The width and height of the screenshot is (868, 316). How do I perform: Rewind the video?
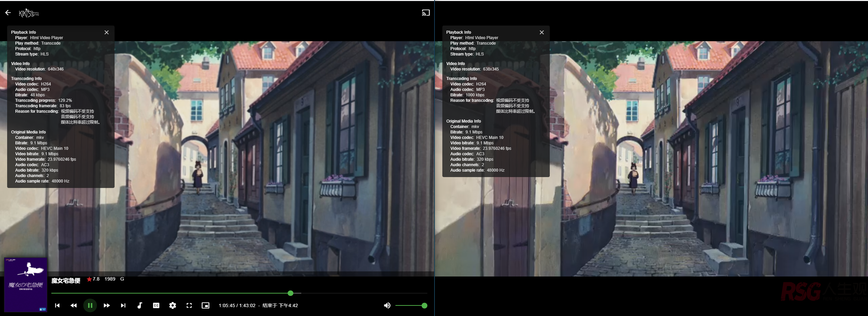(x=73, y=305)
